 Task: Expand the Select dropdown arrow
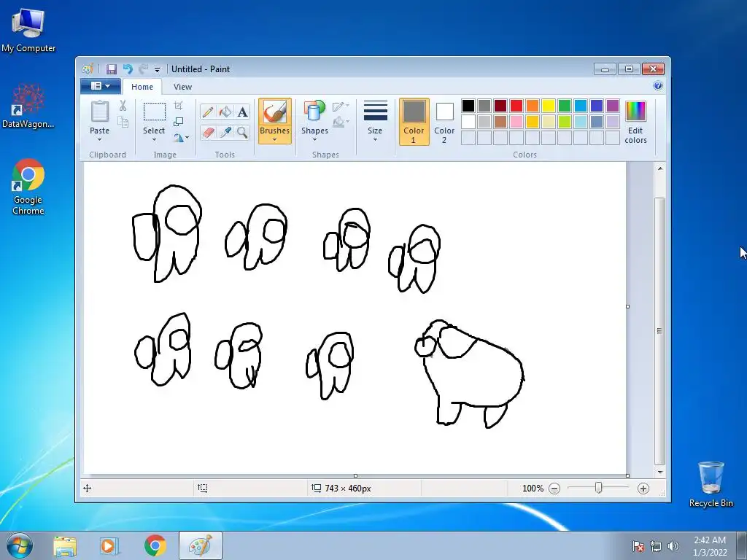[x=154, y=139]
